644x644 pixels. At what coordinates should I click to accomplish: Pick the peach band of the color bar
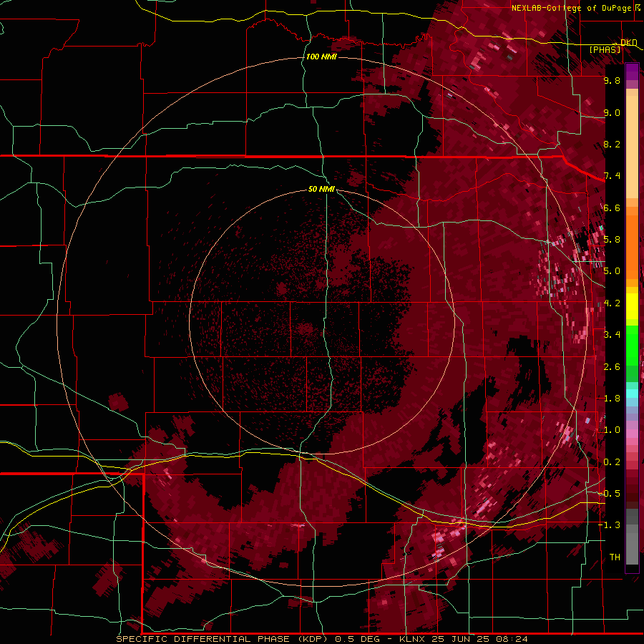pyautogui.click(x=632, y=147)
